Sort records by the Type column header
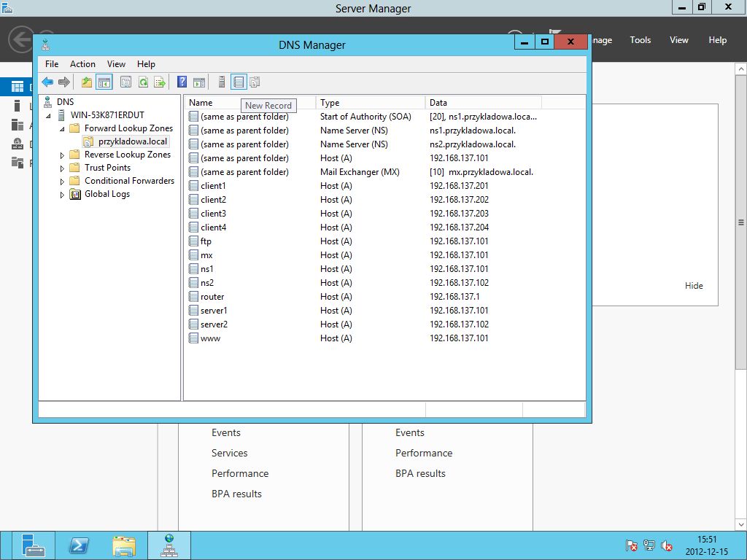 point(370,102)
